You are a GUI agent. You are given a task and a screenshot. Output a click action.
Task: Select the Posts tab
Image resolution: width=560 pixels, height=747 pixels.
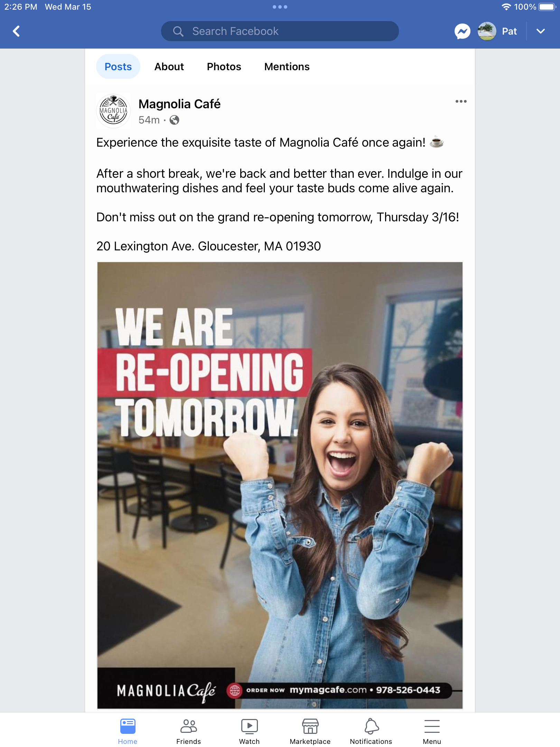(118, 67)
